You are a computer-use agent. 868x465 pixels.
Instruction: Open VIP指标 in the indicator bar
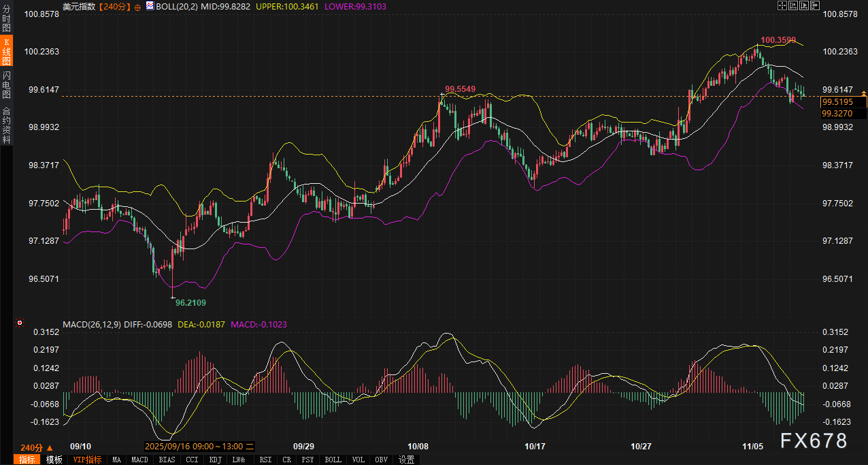click(x=87, y=460)
